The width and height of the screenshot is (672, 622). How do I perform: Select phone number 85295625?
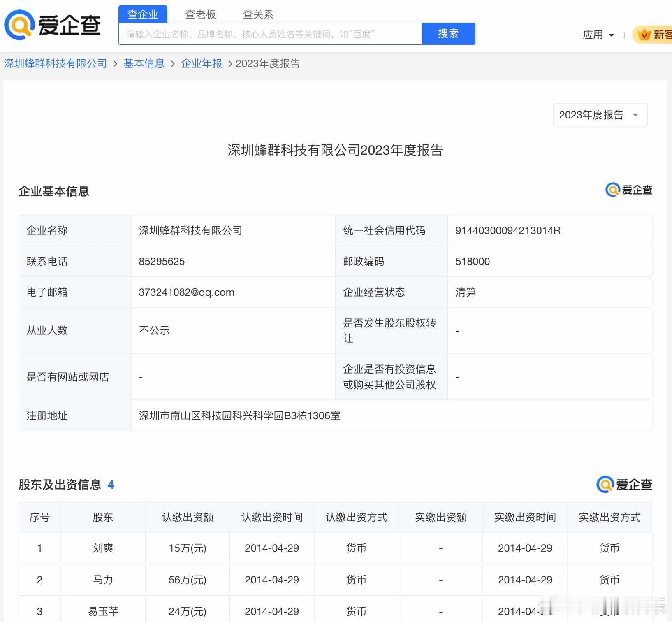coord(162,261)
